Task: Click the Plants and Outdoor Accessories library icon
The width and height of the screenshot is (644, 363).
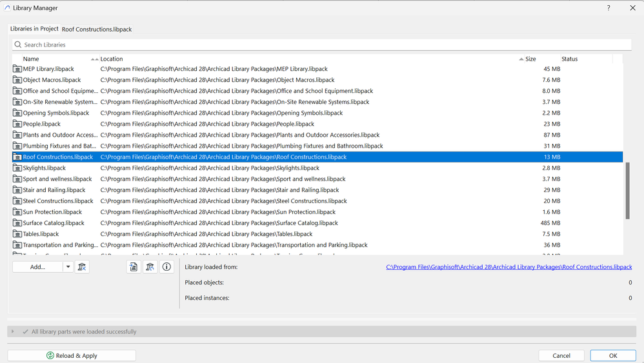Action: click(17, 135)
